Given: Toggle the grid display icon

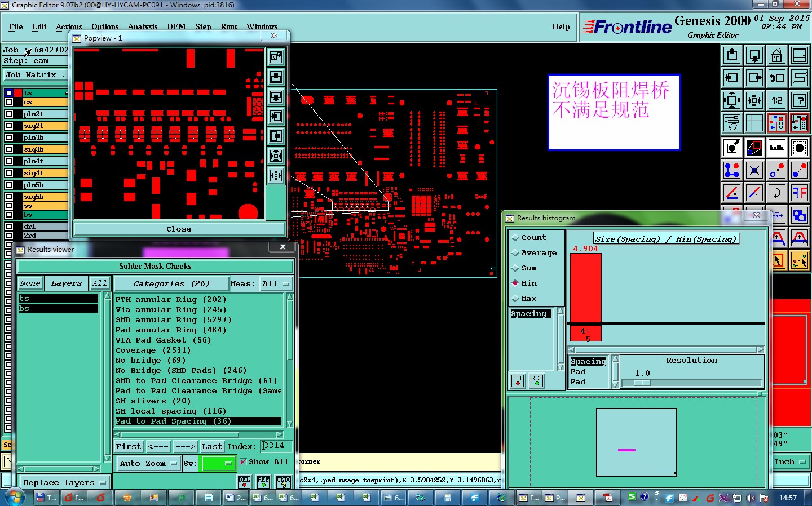Looking at the screenshot, I should [x=754, y=122].
